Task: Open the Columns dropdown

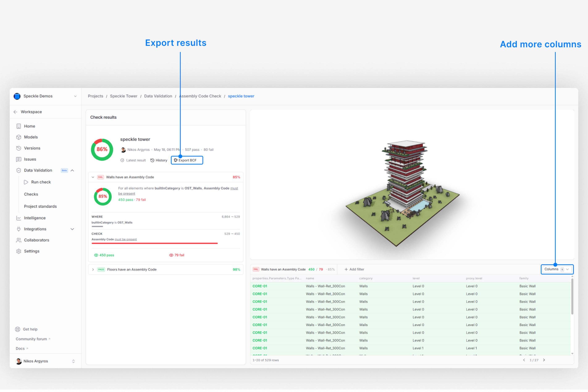Action: (557, 270)
